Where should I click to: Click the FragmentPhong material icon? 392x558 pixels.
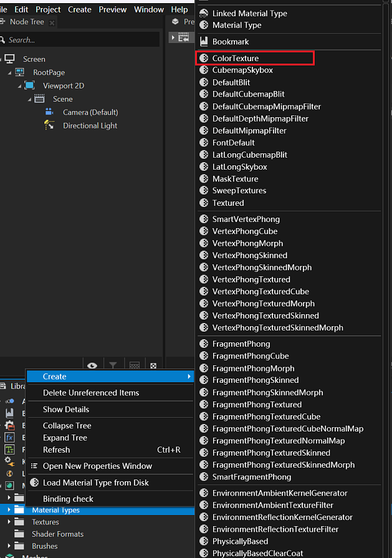pos(204,344)
